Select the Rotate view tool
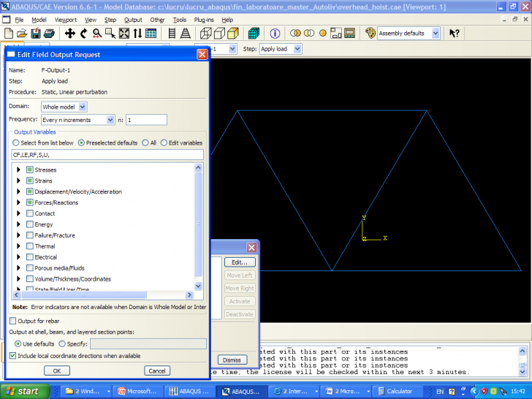Viewport: 532px width, 399px height. click(84, 34)
